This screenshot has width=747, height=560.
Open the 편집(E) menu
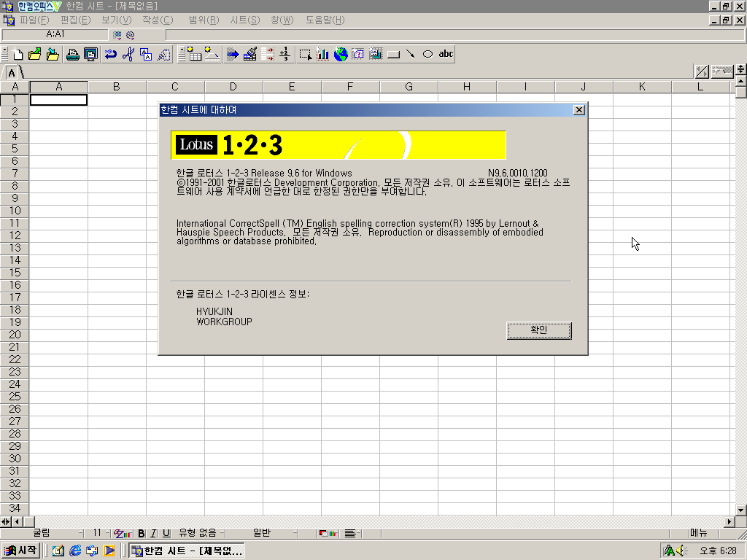[75, 20]
